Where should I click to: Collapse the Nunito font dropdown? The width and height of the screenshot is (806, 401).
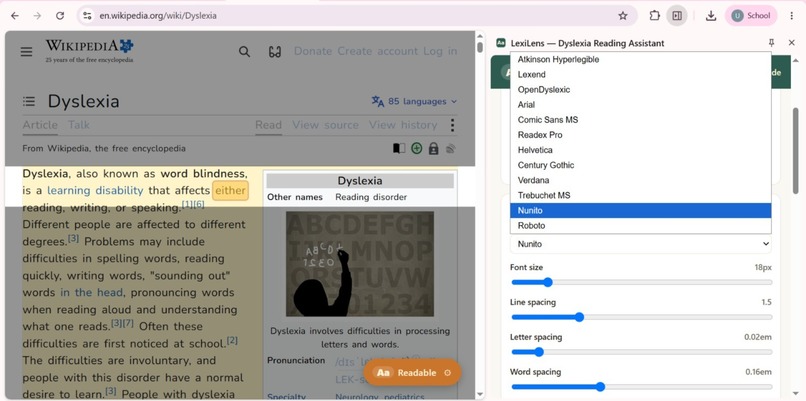tap(640, 244)
